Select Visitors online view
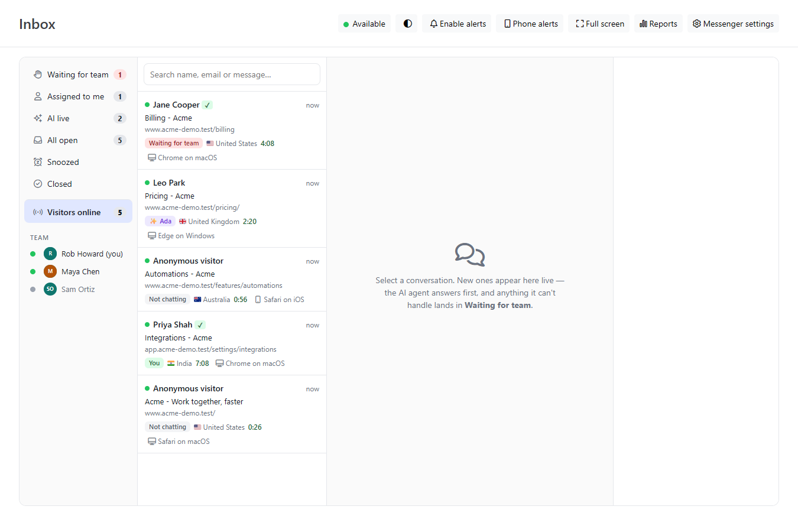Viewport: 798px width, 532px height. point(78,212)
